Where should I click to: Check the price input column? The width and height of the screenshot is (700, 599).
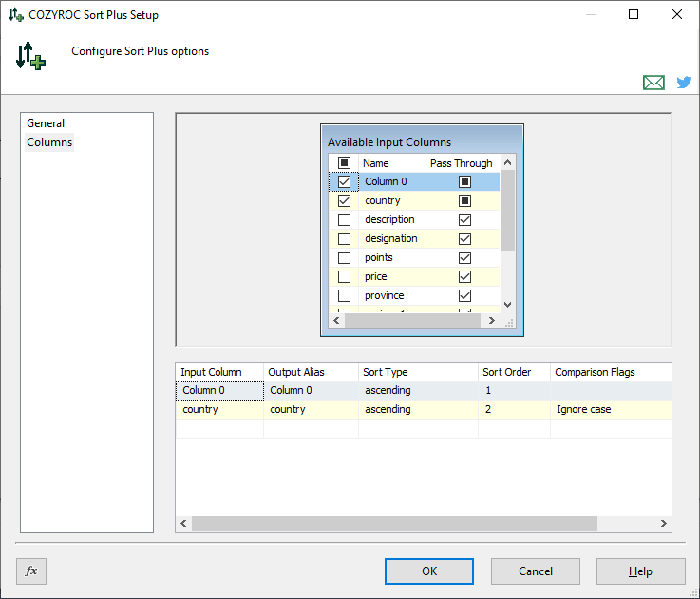344,277
